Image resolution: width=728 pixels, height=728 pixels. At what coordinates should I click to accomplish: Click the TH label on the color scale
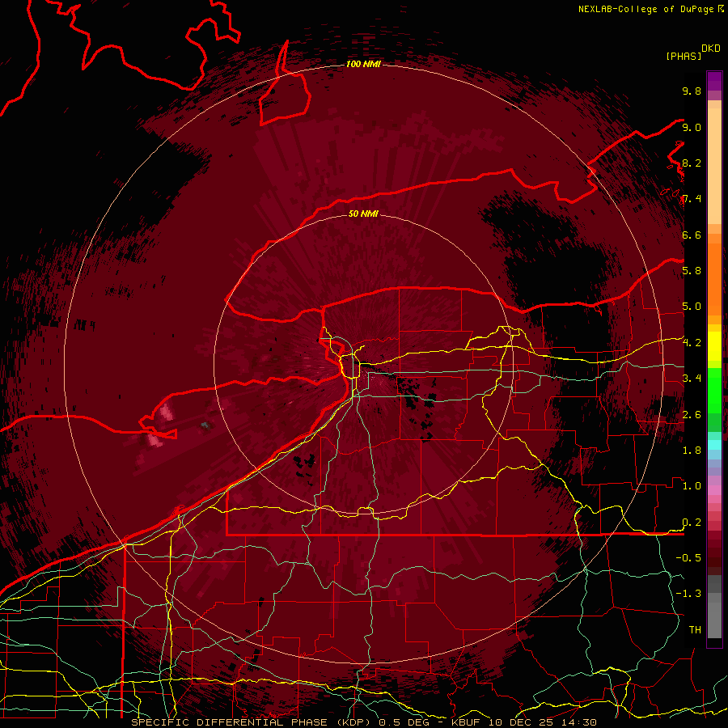point(695,629)
